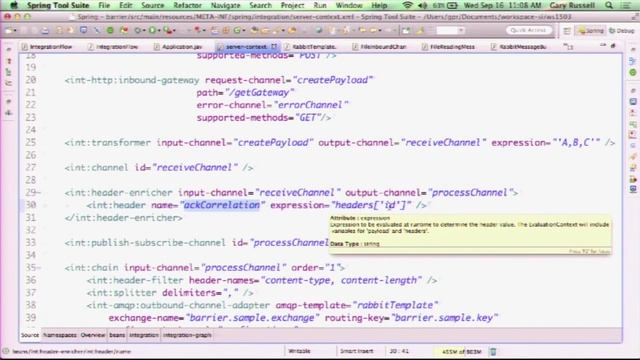Open the Refactor menu
This screenshot has width=640, height=360.
click(x=187, y=5)
